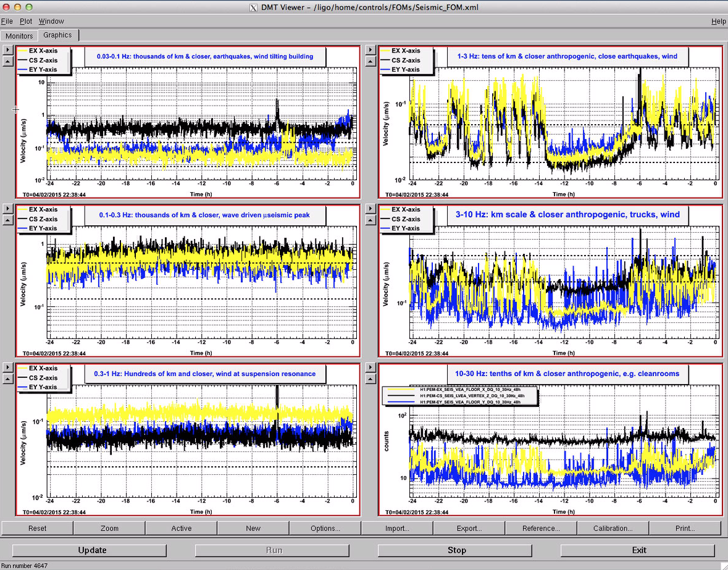The image size is (728, 570).
Task: Click legend entry 'H1:PEM-CS_SEIS_LVEA_VERTEX_Z_DQ_10_30Hz_48h'
Action: (472, 396)
